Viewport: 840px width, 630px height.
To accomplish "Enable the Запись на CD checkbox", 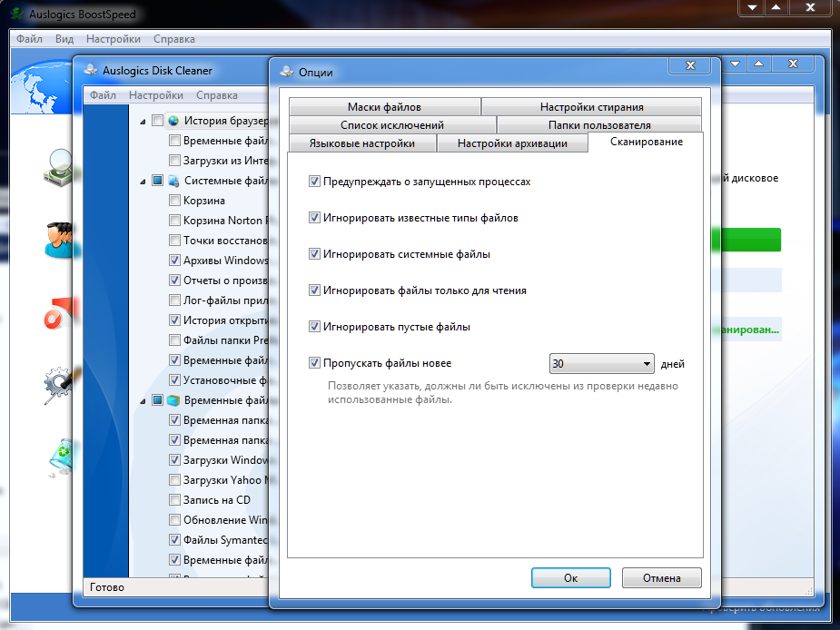I will [x=174, y=500].
